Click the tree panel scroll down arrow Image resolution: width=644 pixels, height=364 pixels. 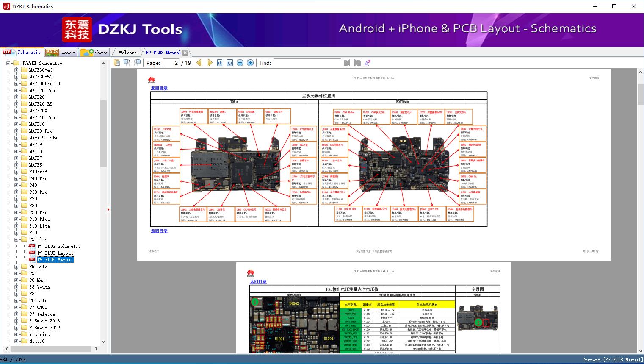click(103, 342)
